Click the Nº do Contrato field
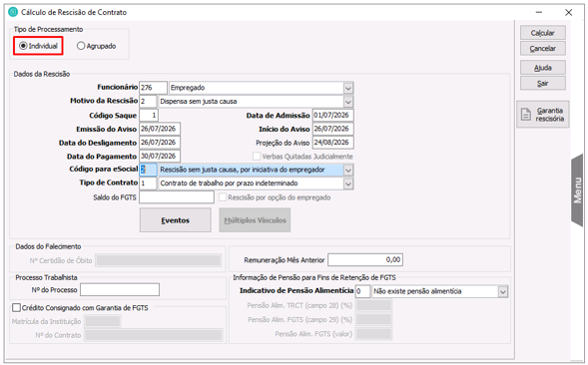This screenshot has height=365, width=588. click(x=154, y=335)
